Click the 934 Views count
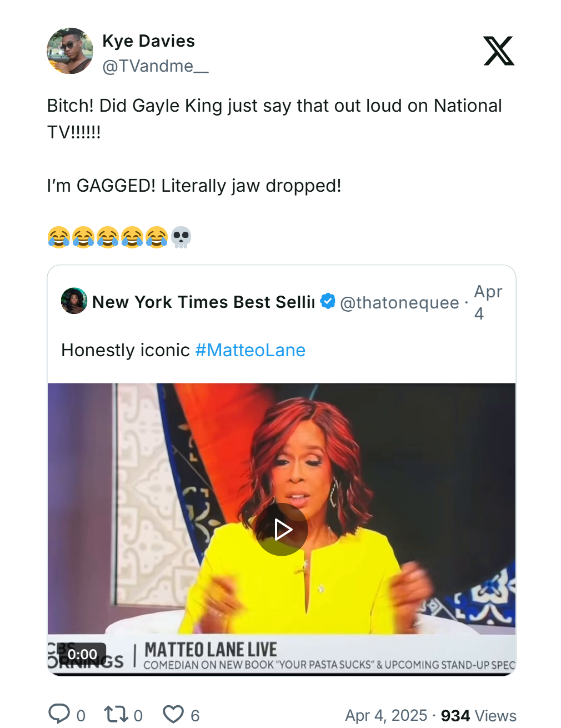This screenshot has height=728, width=561. click(478, 715)
